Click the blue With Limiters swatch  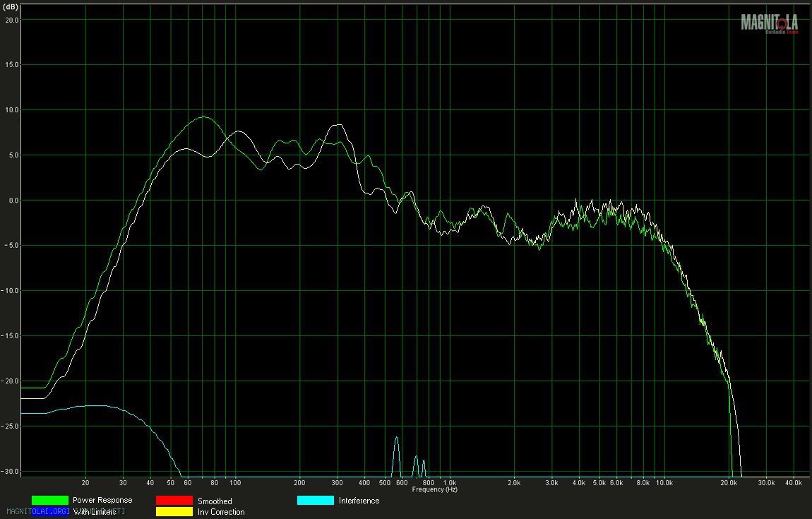[x=49, y=511]
